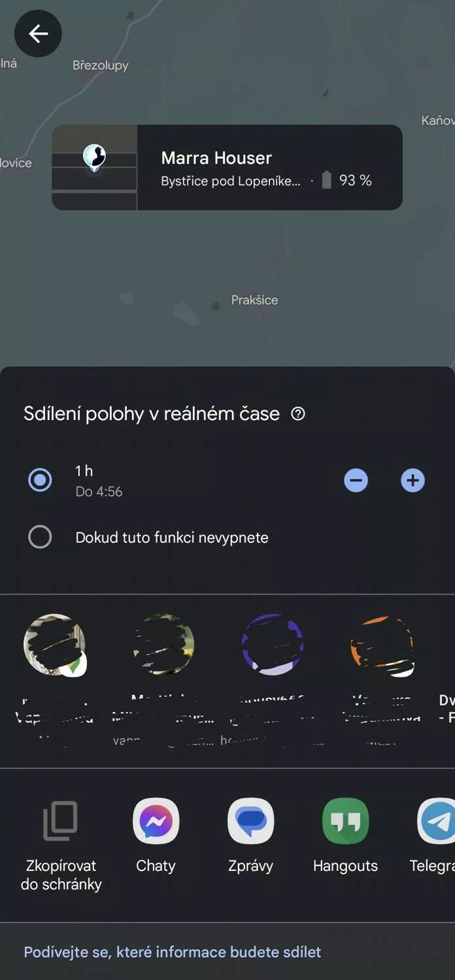Share through the Hangouts app icon
The height and width of the screenshot is (980, 455).
point(345,836)
